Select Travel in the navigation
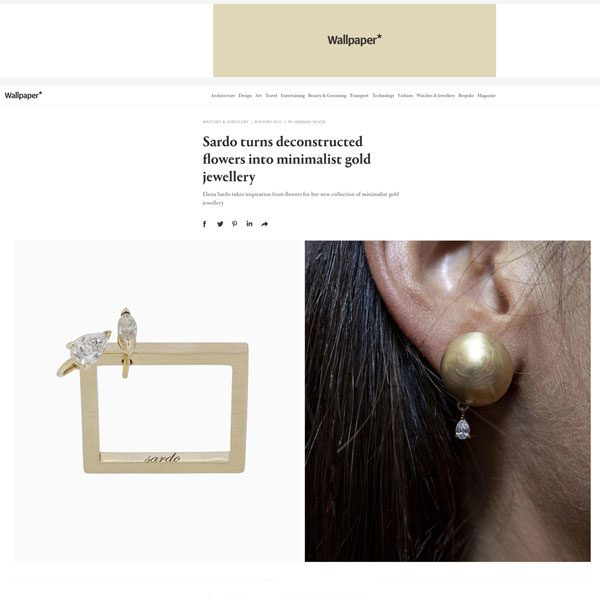Image resolution: width=600 pixels, height=600 pixels. tap(271, 96)
